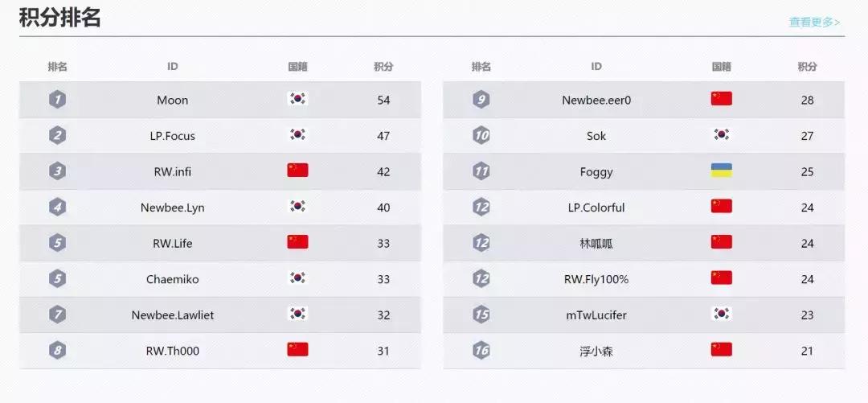Click the 查看更多 link

[814, 23]
